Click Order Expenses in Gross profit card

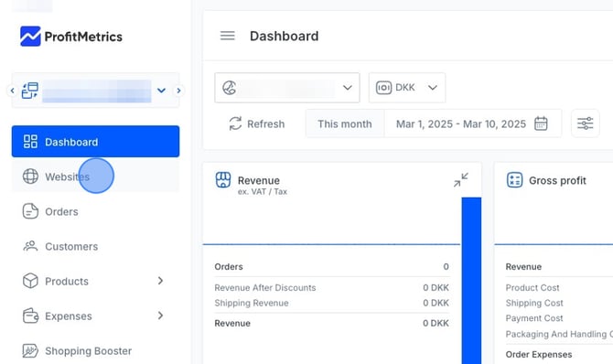[x=539, y=354]
